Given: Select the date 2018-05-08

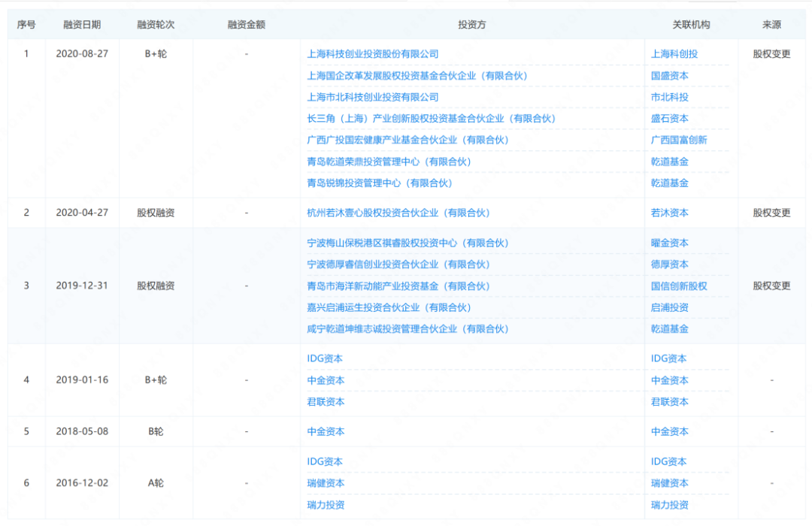Looking at the screenshot, I should [82, 431].
